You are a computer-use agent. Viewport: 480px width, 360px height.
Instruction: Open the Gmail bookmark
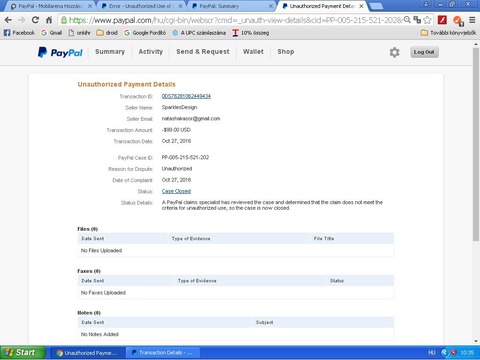51,33
